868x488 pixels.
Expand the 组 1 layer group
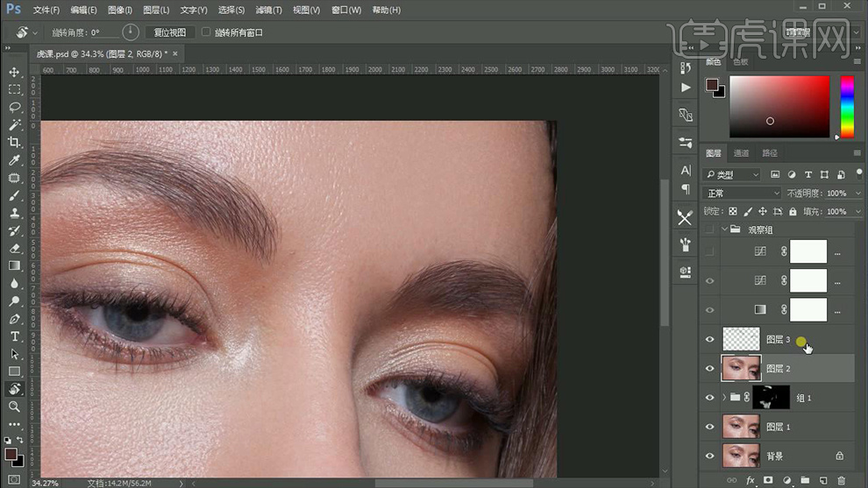[x=724, y=398]
